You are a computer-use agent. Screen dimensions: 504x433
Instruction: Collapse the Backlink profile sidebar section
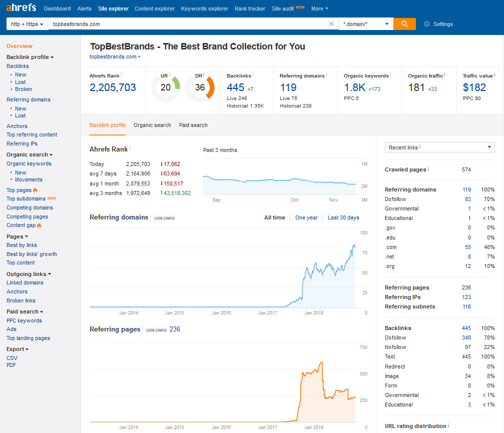[x=30, y=57]
